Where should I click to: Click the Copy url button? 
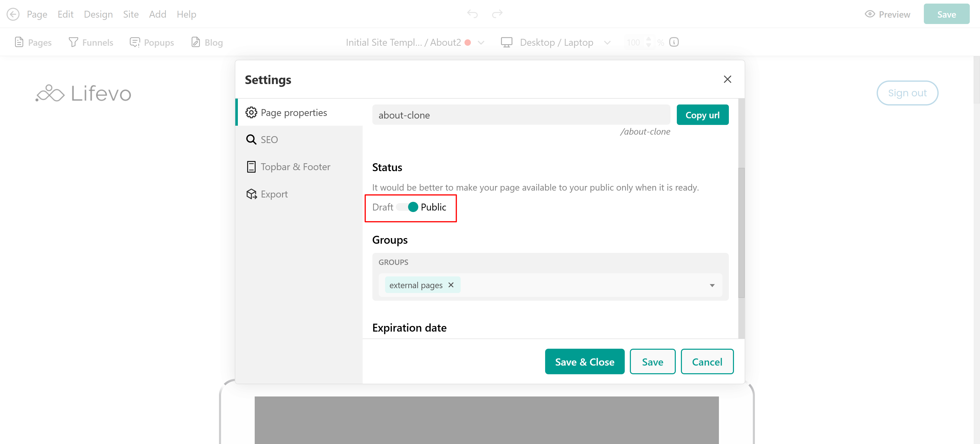(702, 115)
